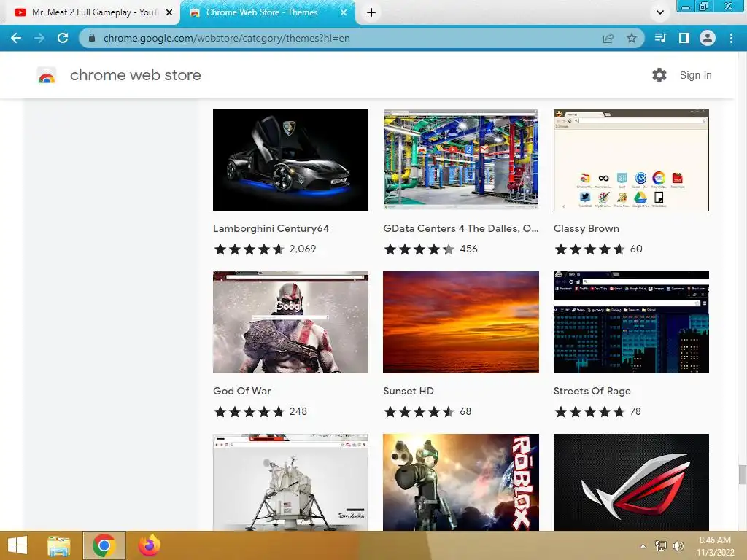Screen dimensions: 747x560
Task: Click the page vertical scrollbar thumb
Action: [742, 475]
